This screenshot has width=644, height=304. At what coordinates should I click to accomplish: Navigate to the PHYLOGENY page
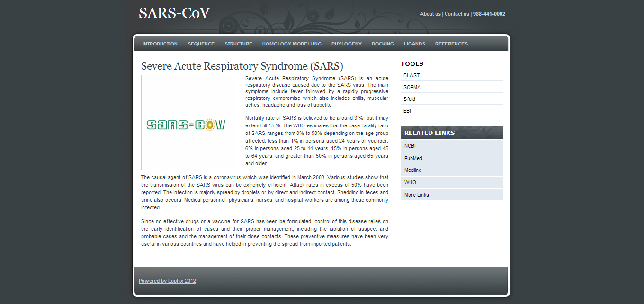346,44
